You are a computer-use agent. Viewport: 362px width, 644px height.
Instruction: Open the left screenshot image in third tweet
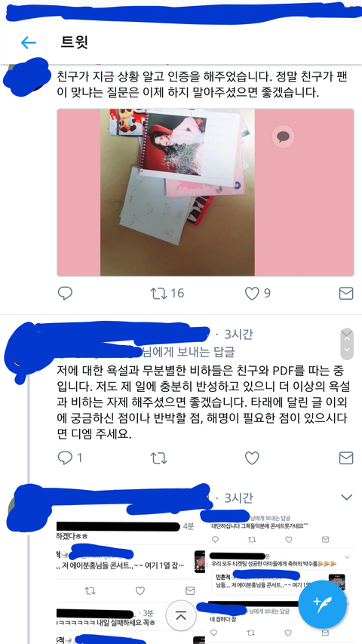tap(130, 581)
